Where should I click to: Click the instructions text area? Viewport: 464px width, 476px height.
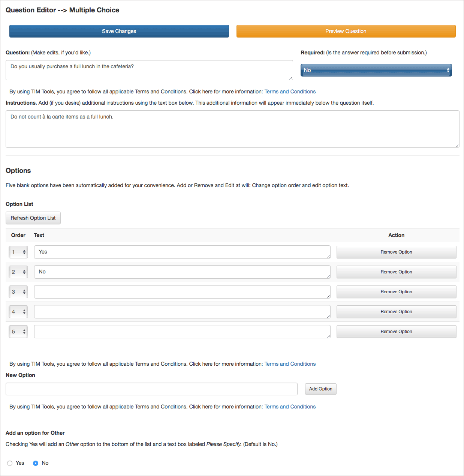pyautogui.click(x=232, y=129)
